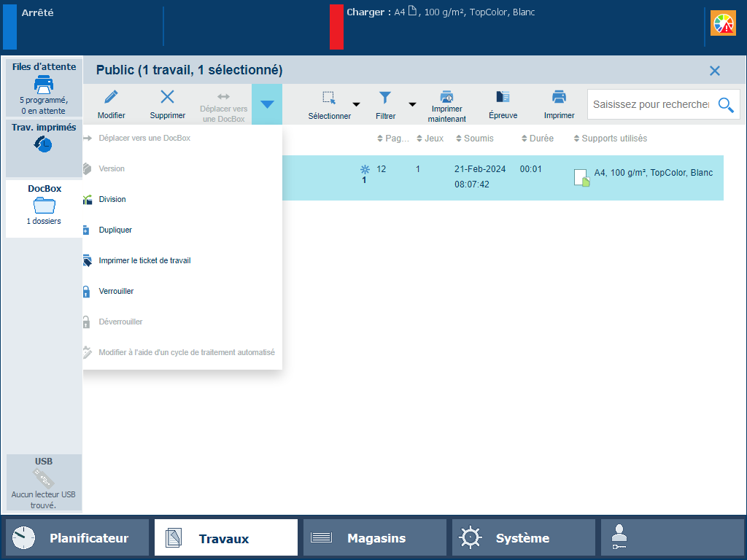This screenshot has height=560, width=747.
Task: Click the search input field
Action: [651, 105]
